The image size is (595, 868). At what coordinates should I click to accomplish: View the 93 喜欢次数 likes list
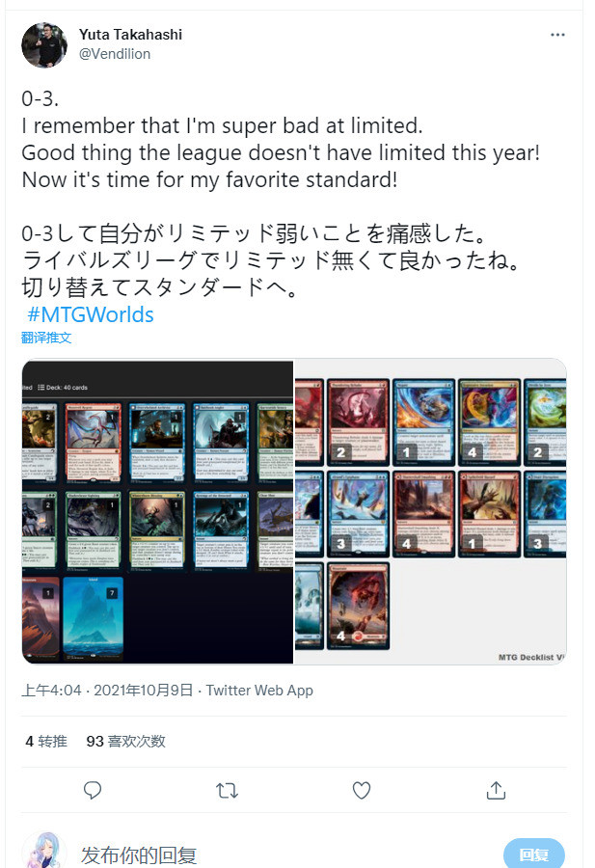125,742
